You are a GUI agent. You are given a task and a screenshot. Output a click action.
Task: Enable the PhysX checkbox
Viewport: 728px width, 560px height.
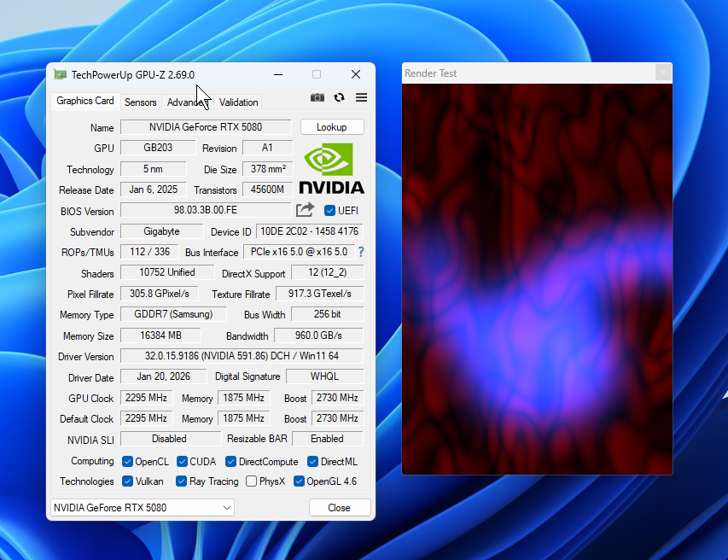click(x=251, y=481)
